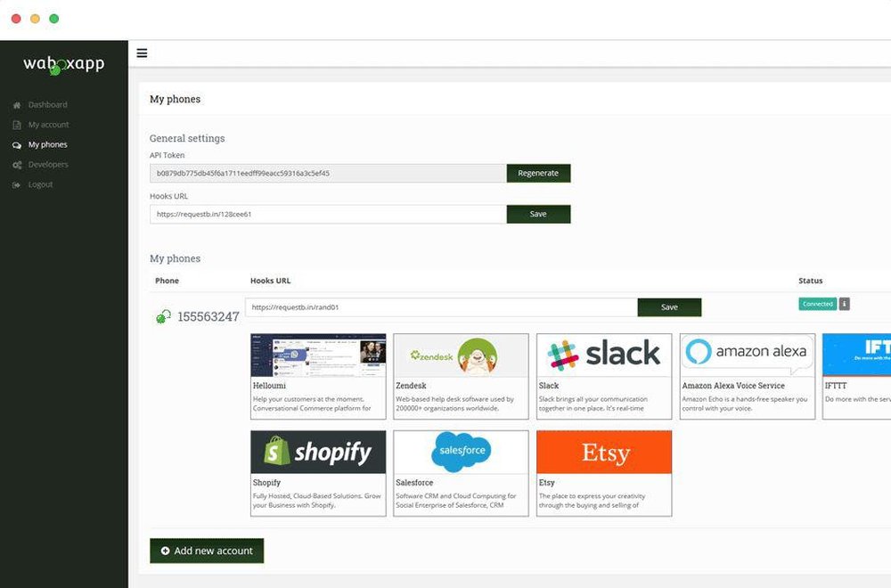Click the Helloumi card title
The width and height of the screenshot is (891, 588).
pyautogui.click(x=269, y=386)
